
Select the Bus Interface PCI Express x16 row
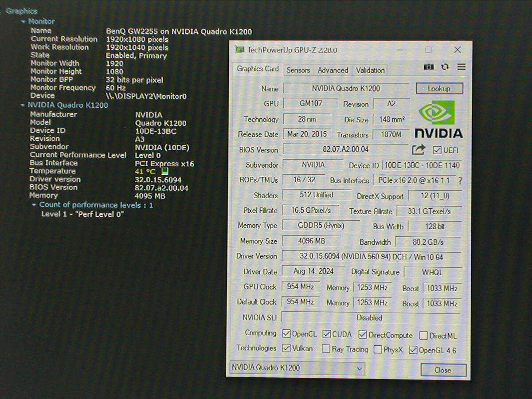(112, 163)
